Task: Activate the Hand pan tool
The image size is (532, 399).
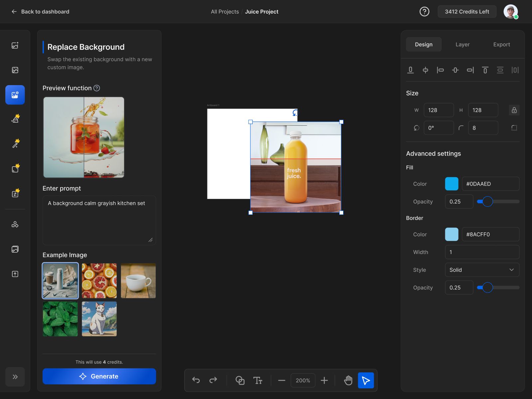Action: click(x=348, y=380)
